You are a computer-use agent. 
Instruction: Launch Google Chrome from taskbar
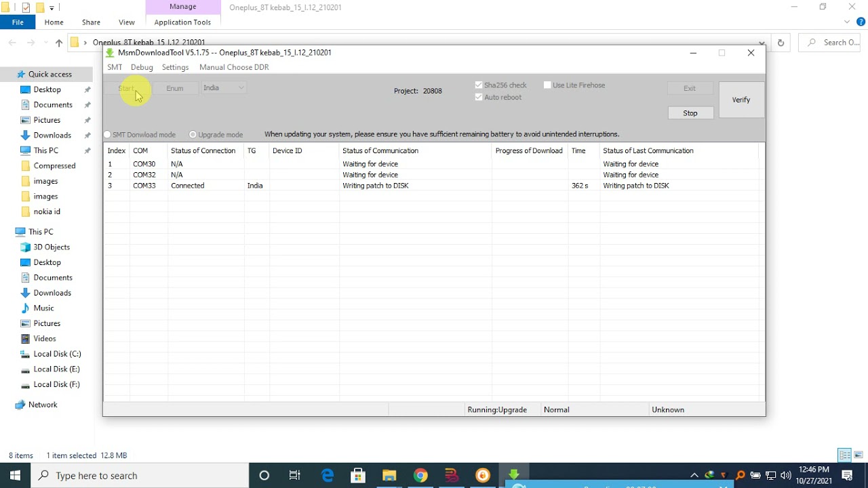coord(420,475)
